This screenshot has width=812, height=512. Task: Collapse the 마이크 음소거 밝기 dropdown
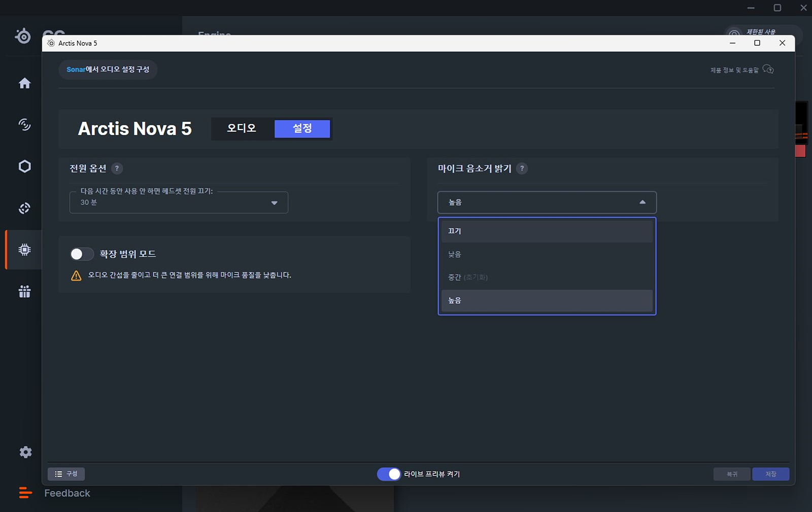coord(547,202)
